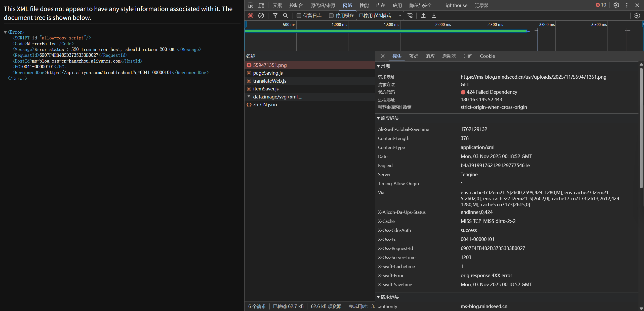Open the 响应 tab in request details
This screenshot has height=311, width=644.
click(x=430, y=56)
